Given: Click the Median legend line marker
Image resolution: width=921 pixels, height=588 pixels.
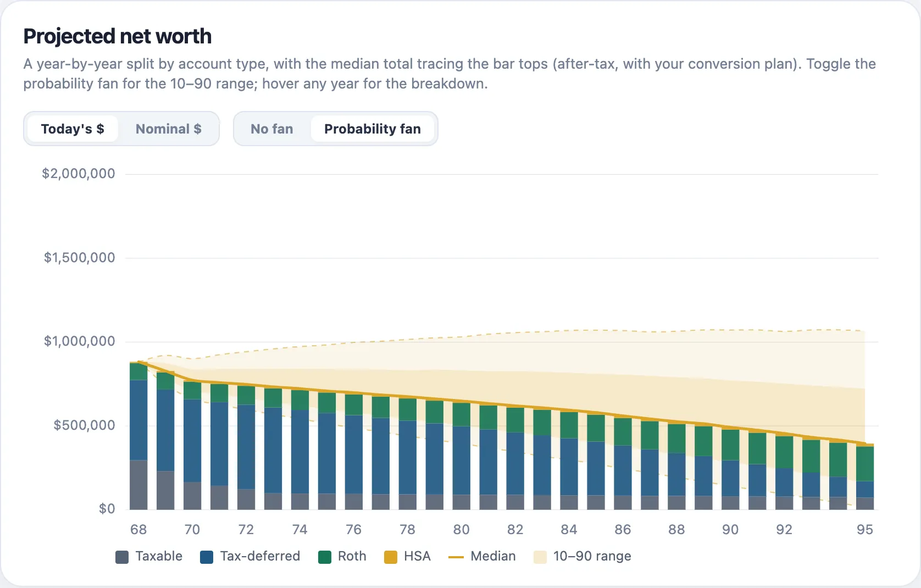Looking at the screenshot, I should coord(456,557).
